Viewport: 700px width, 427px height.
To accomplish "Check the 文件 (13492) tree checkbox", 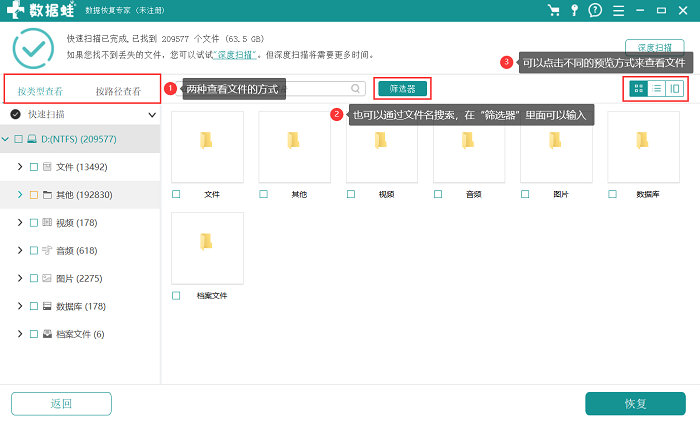I will click(33, 167).
